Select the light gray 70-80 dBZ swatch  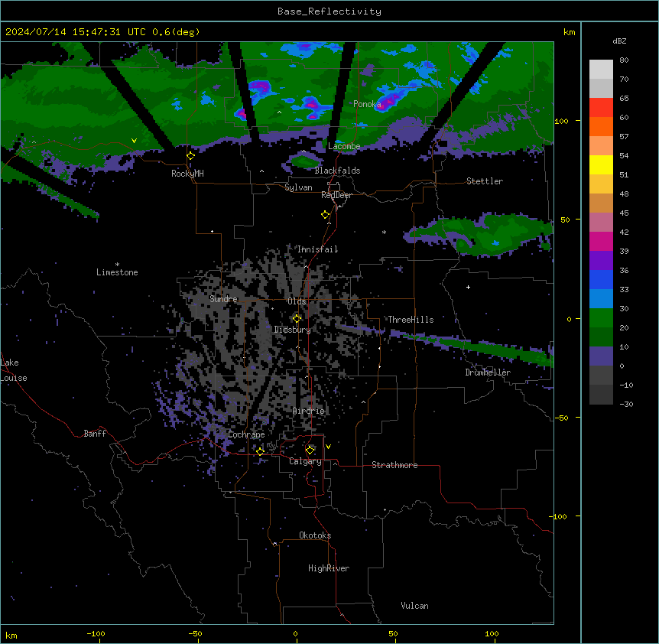[601, 70]
